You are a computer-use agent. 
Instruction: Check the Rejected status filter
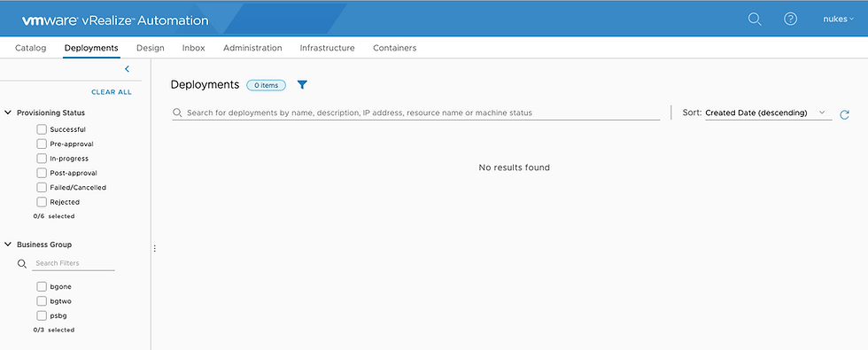pyautogui.click(x=42, y=202)
